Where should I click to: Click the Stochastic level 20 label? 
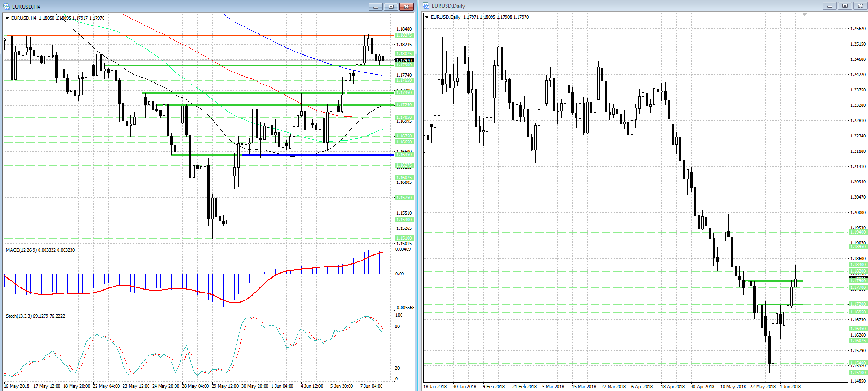click(397, 368)
